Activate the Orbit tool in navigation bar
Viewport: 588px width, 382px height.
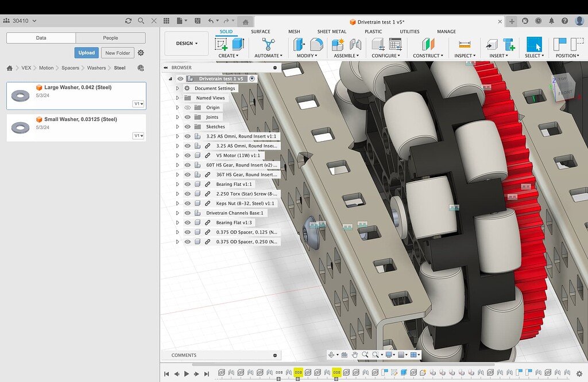[332, 355]
